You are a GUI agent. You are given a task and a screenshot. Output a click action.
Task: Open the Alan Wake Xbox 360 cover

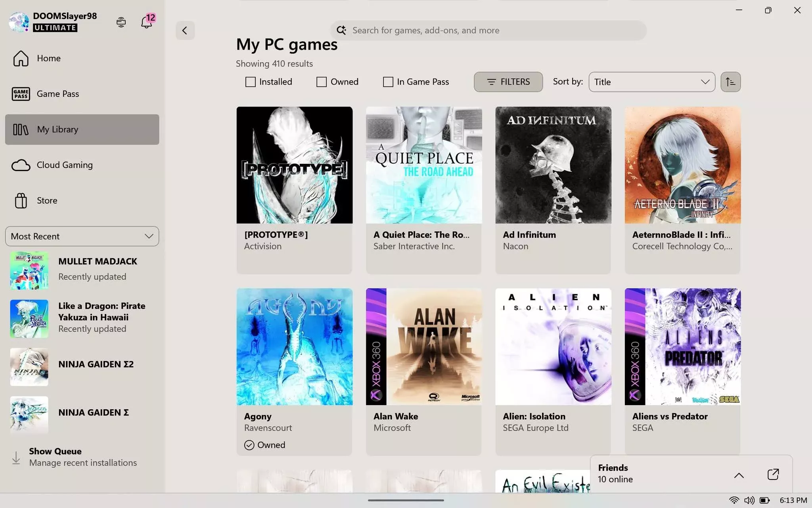[424, 346]
